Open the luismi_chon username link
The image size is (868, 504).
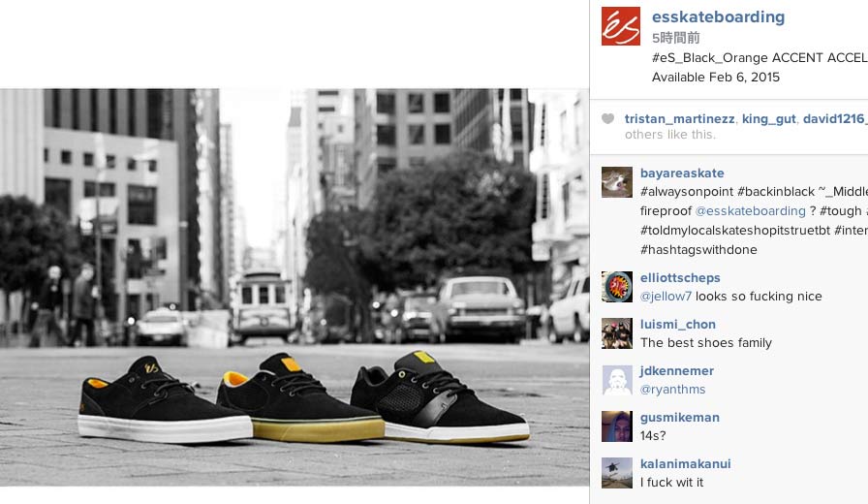[x=678, y=324]
